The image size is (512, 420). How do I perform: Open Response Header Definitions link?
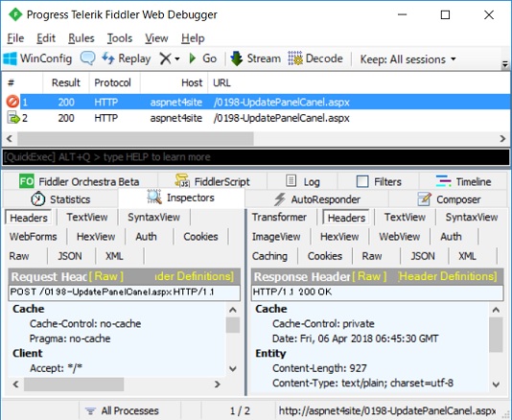coord(448,276)
